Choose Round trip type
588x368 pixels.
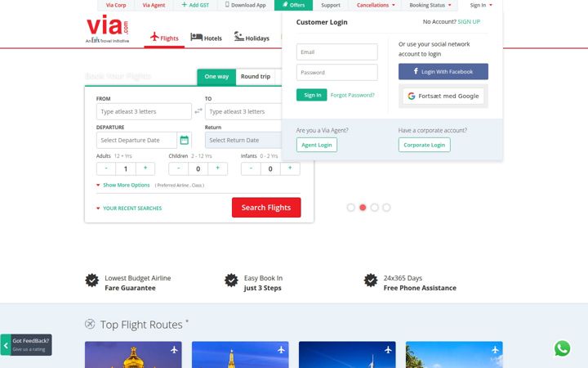coord(256,77)
